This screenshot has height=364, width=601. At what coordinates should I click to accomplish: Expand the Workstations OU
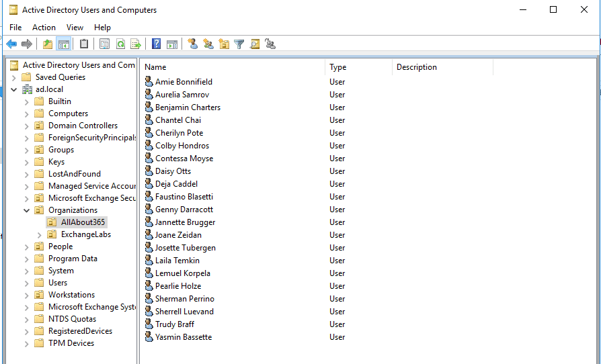coord(26,295)
